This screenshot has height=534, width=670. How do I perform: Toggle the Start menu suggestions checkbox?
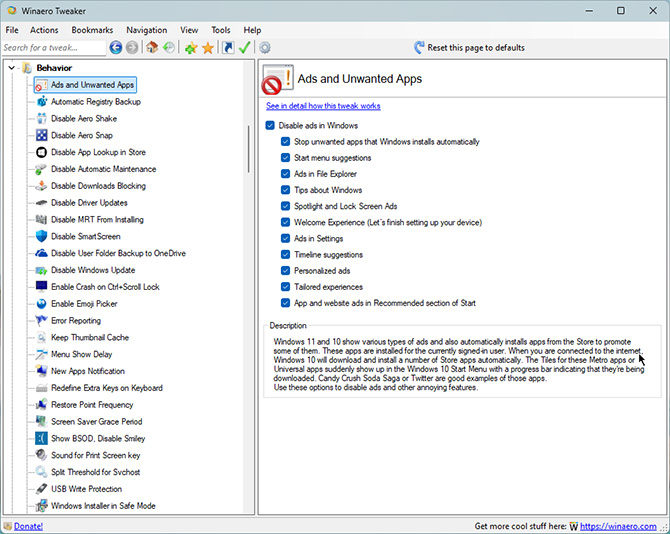(x=285, y=158)
